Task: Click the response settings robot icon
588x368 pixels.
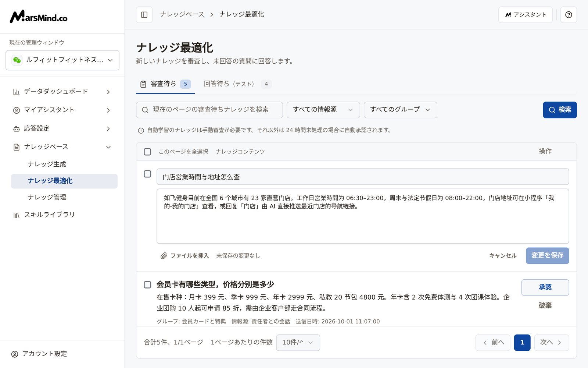Action: pyautogui.click(x=16, y=128)
